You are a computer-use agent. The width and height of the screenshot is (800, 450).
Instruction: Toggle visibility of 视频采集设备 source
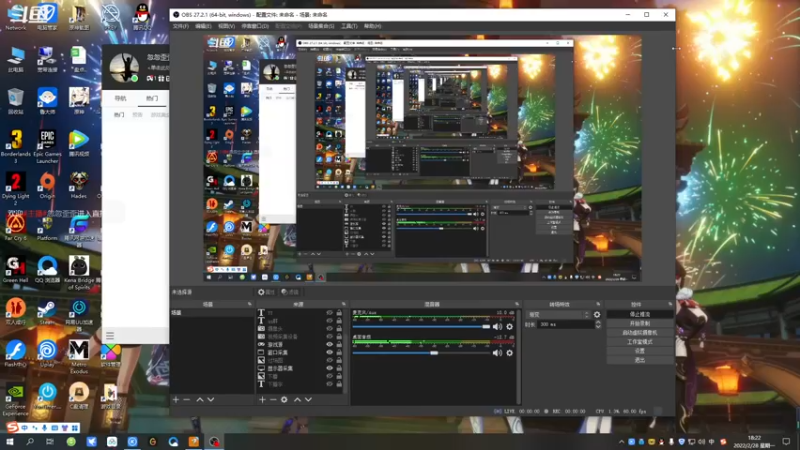pyautogui.click(x=330, y=336)
